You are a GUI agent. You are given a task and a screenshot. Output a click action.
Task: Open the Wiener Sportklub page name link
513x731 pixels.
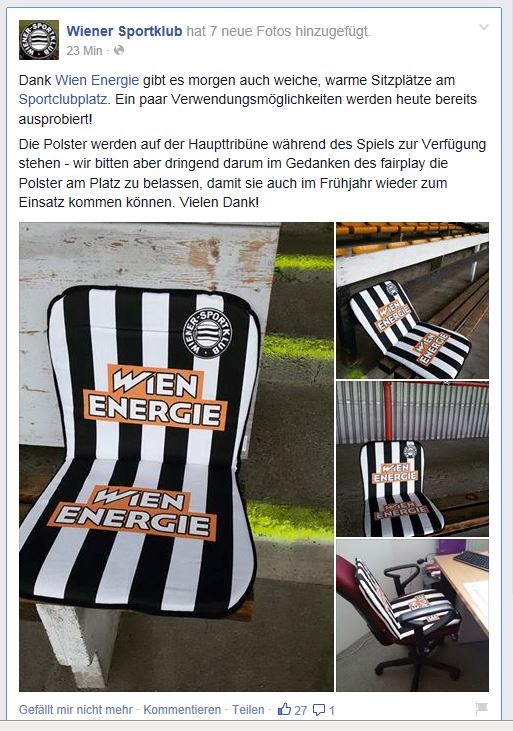(x=124, y=31)
